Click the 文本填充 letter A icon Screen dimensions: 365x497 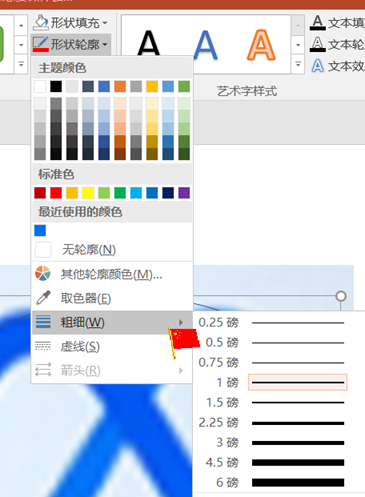tap(317, 22)
